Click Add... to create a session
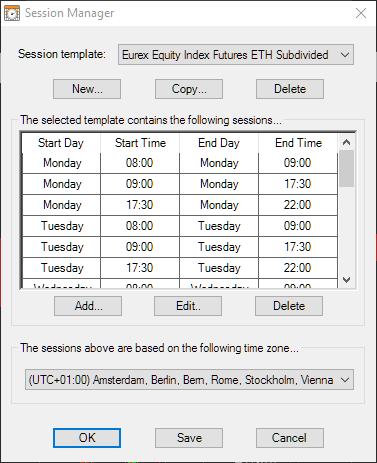The width and height of the screenshot is (377, 463). pyautogui.click(x=88, y=306)
